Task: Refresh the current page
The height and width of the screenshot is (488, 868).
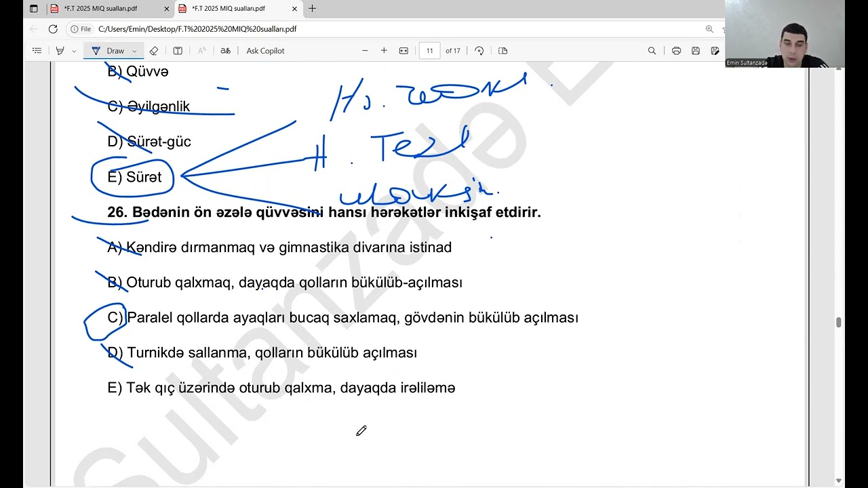Action: (53, 29)
